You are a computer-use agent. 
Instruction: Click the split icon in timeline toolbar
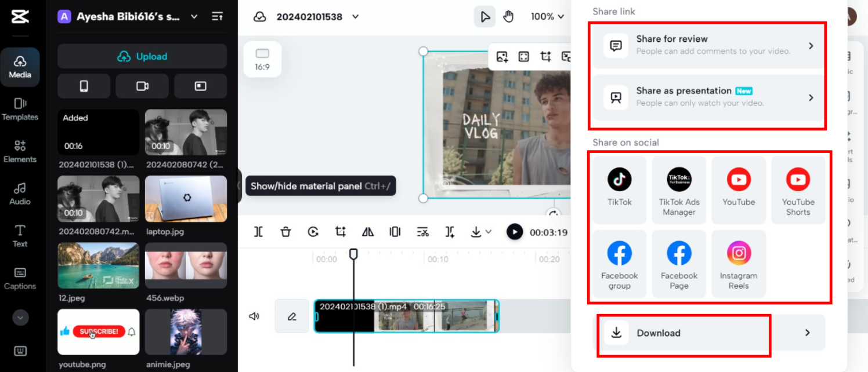[x=259, y=232]
